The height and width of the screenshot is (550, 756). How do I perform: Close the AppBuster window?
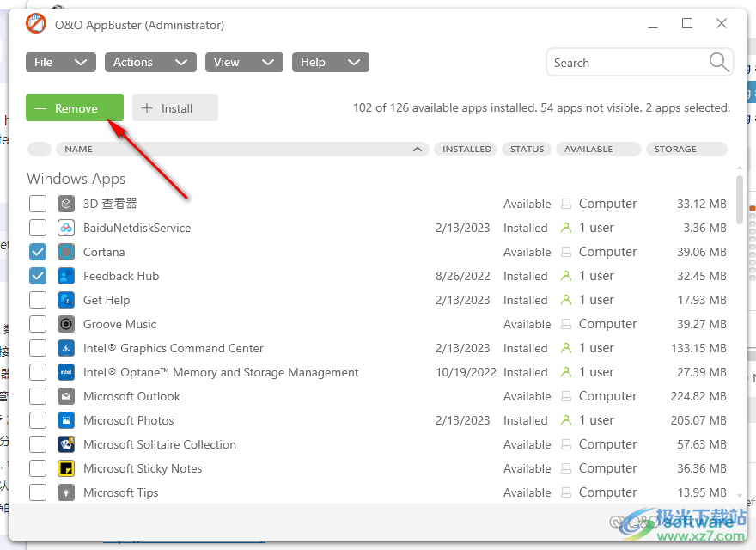tap(722, 24)
